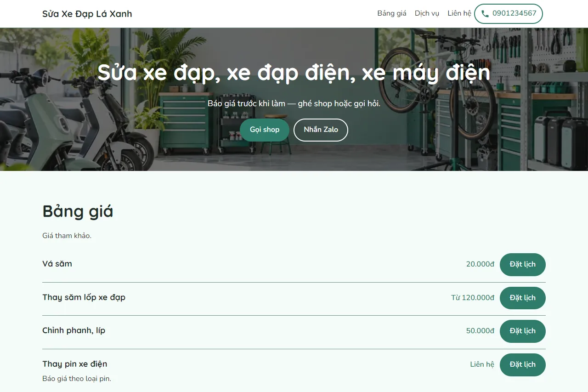The width and height of the screenshot is (588, 392).
Task: Open Liên hệ nav link
Action: pyautogui.click(x=459, y=13)
